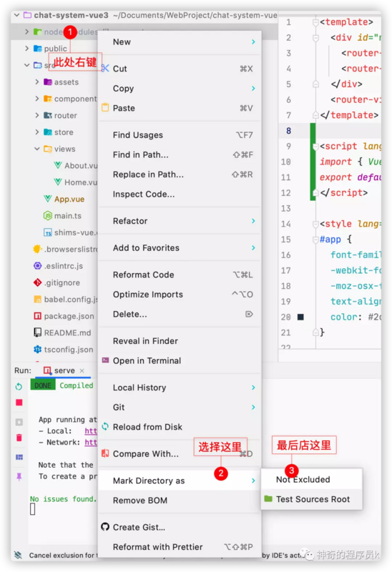Toggle fold marker at #app line 15

pos(315,240)
